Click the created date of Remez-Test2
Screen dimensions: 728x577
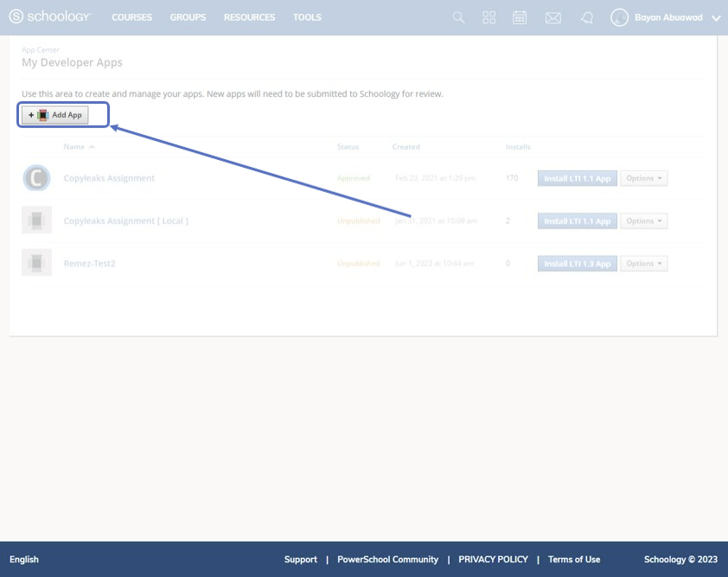coord(434,263)
